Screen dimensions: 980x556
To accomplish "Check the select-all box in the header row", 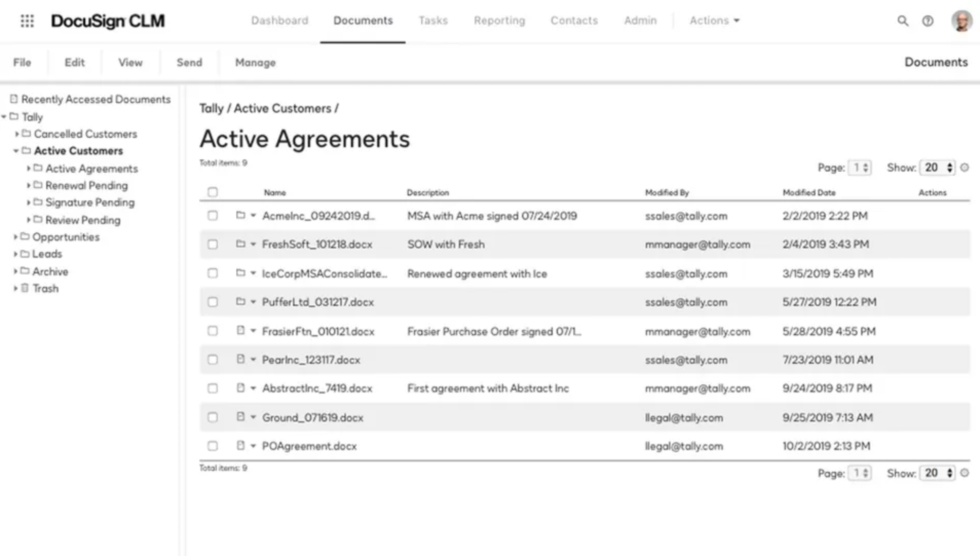I will click(x=213, y=192).
